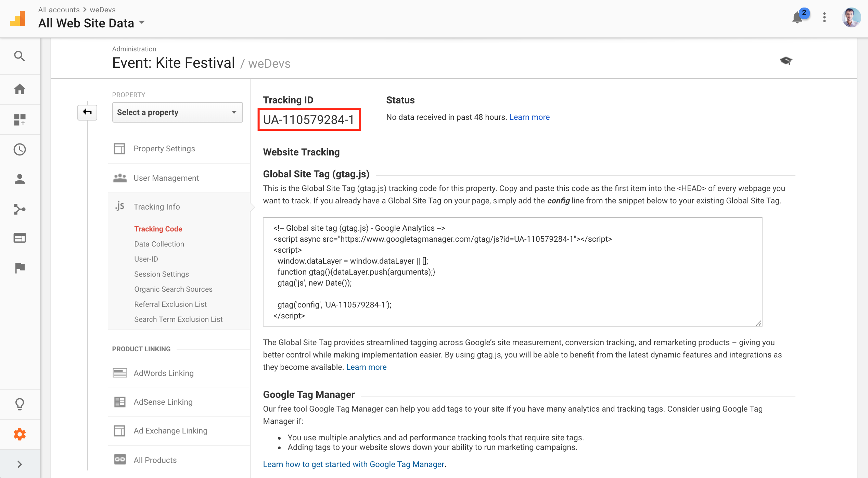The width and height of the screenshot is (868, 478).
Task: Click the Google Analytics logo
Action: click(x=18, y=18)
